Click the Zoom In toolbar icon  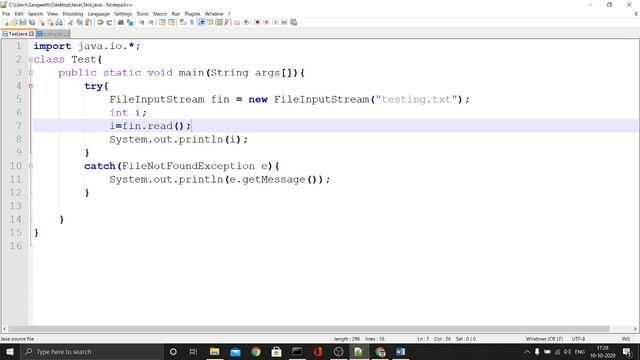pos(141,22)
